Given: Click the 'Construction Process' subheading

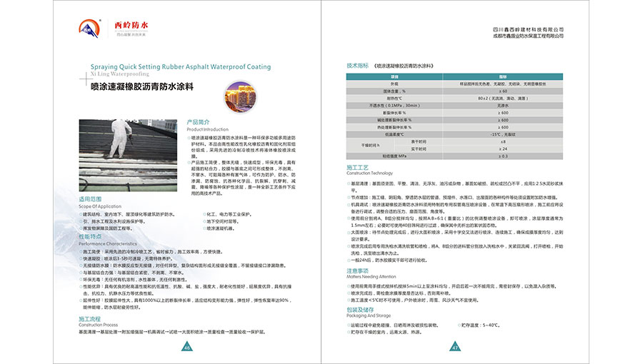Looking at the screenshot, I should click(98, 325).
